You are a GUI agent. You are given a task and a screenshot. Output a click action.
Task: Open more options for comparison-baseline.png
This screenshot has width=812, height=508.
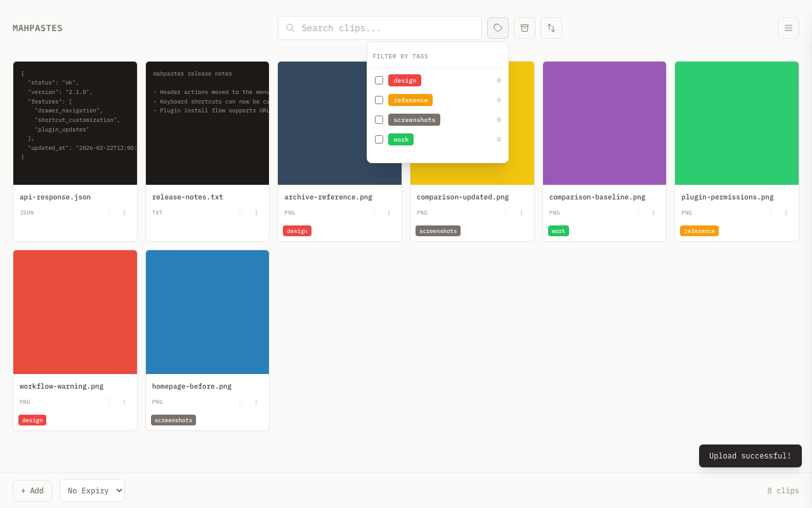(653, 213)
